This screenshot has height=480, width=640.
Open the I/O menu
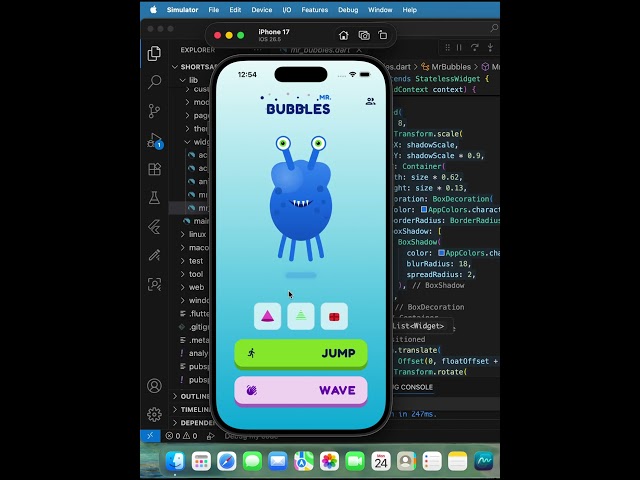pos(287,10)
